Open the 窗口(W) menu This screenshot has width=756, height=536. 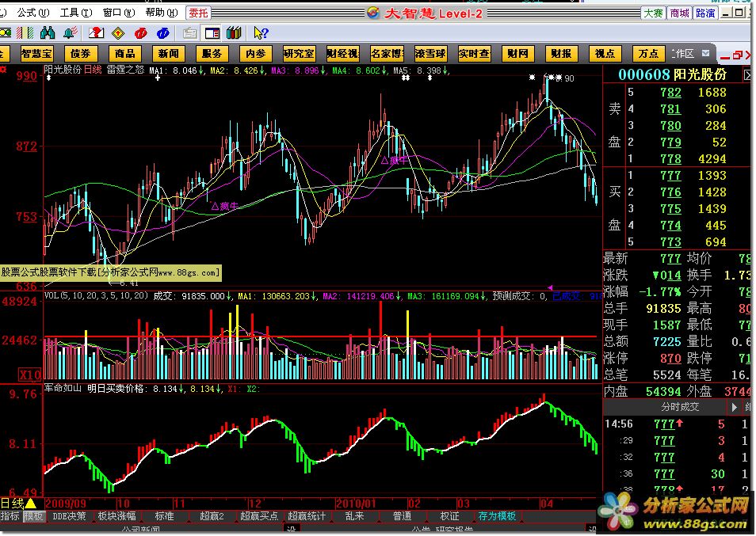pos(116,13)
